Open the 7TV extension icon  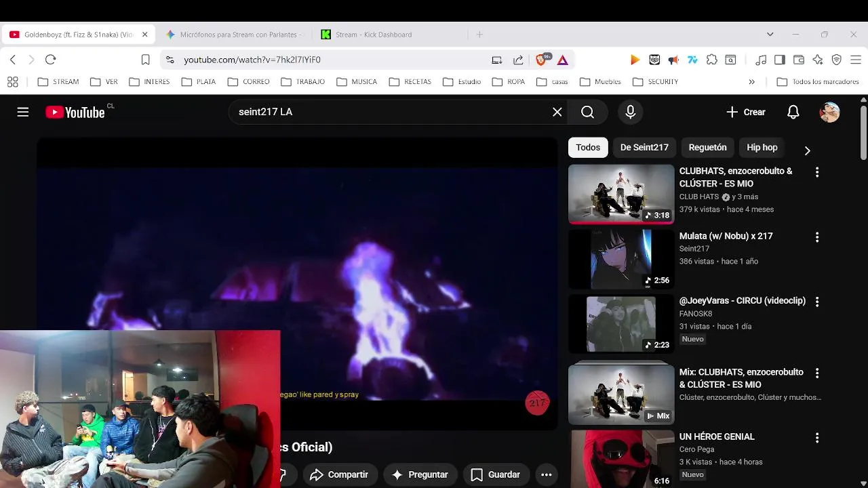pos(692,60)
